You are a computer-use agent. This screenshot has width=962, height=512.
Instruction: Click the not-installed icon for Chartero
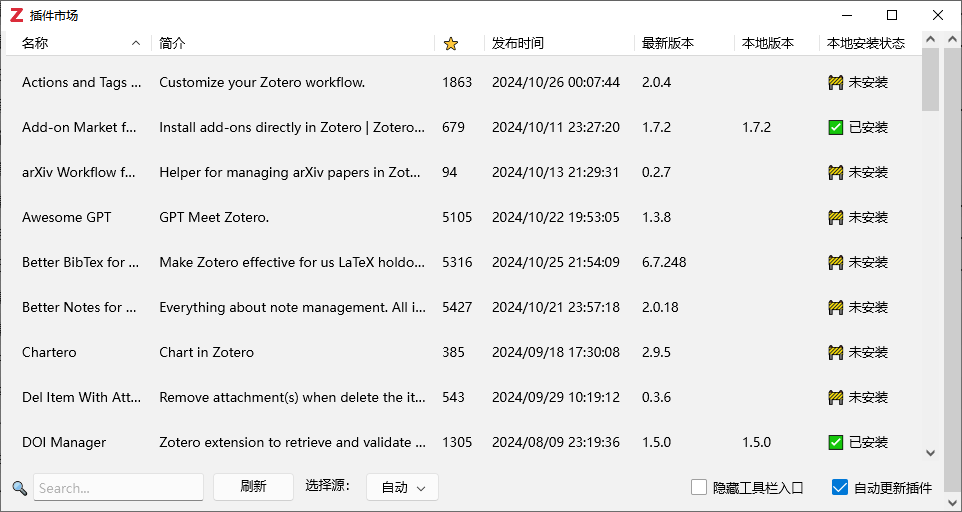(835, 353)
